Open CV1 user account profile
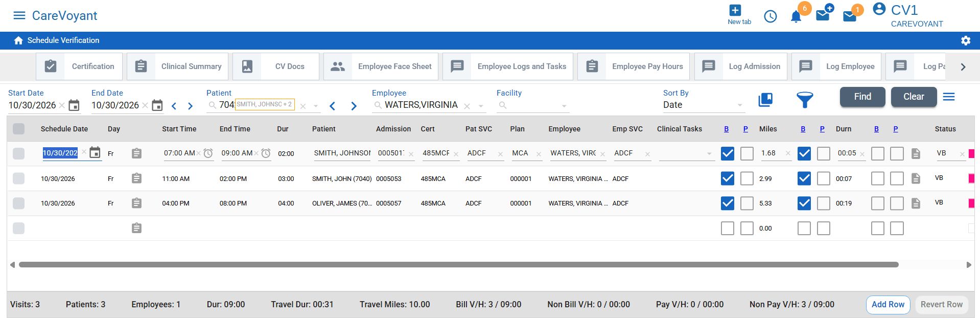 click(879, 9)
